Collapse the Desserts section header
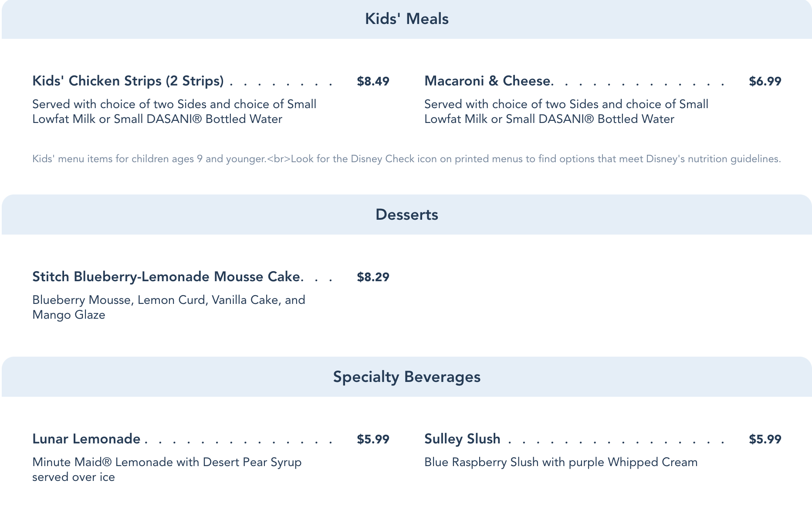This screenshot has height=511, width=812. [x=406, y=215]
